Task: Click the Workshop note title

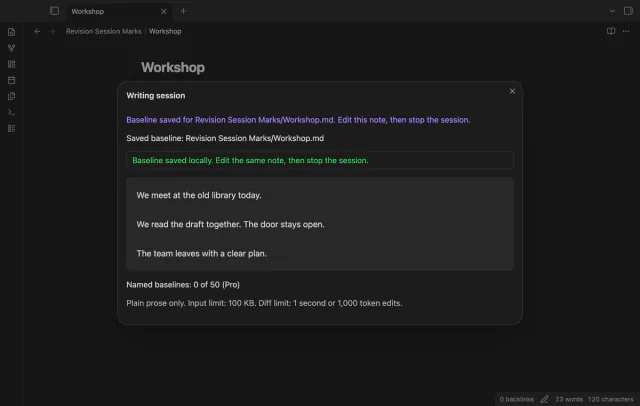Action: 173,67
